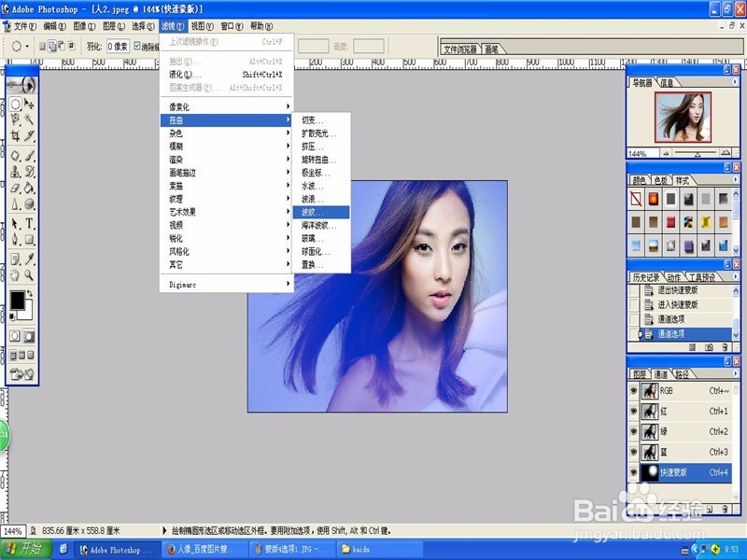747x560 pixels.
Task: Select the Crop tool
Action: [15, 135]
